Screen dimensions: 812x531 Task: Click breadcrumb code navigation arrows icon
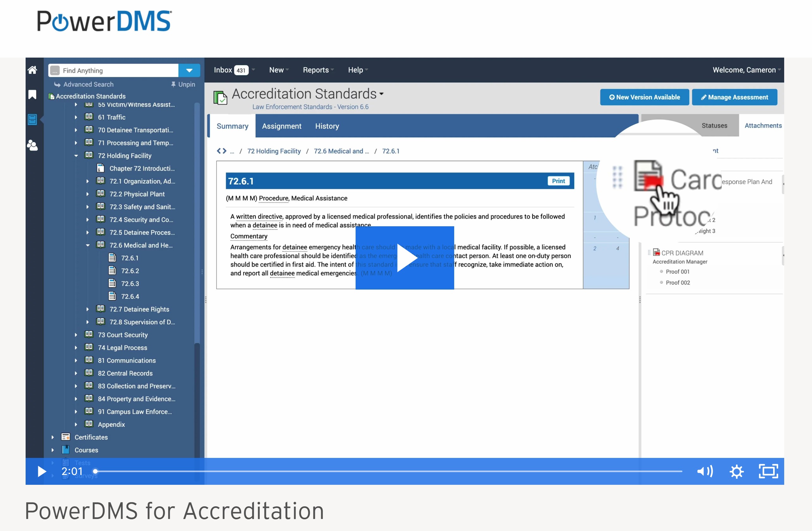pyautogui.click(x=222, y=151)
